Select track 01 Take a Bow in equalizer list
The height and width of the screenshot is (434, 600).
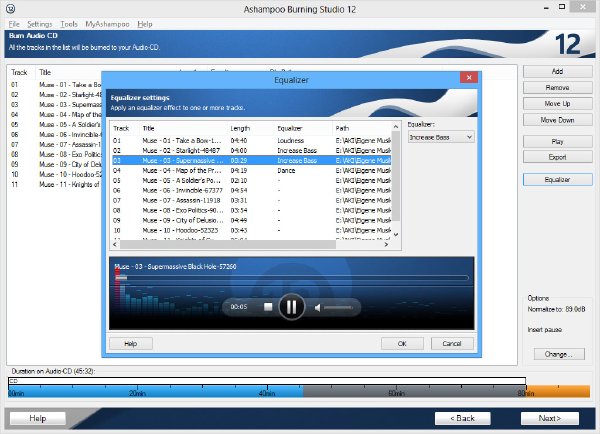coord(252,140)
